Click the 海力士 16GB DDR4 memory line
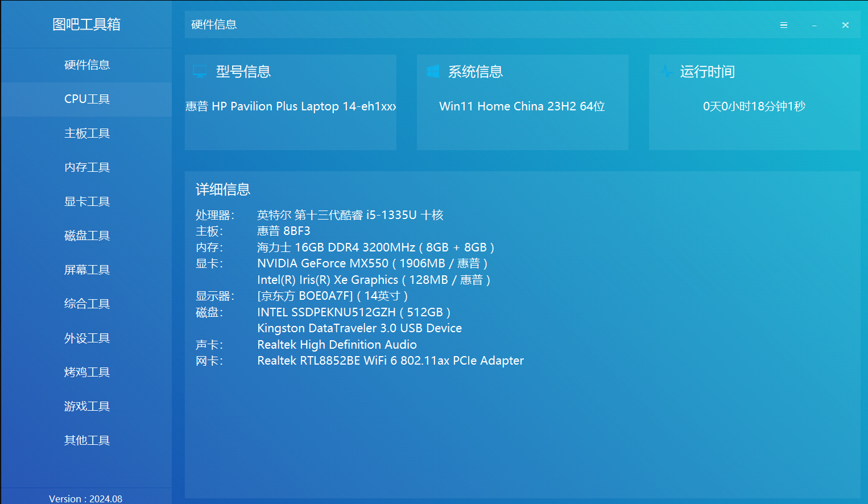 pos(375,247)
